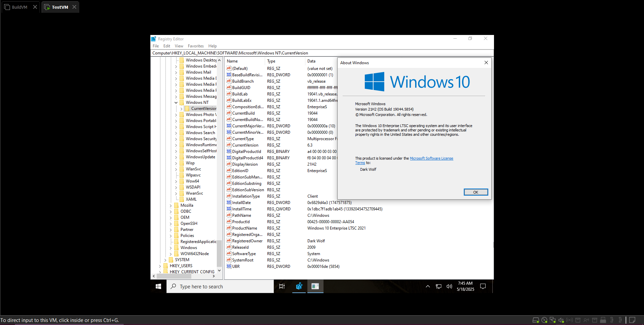Show hidden tray icons chevron

(x=428, y=286)
